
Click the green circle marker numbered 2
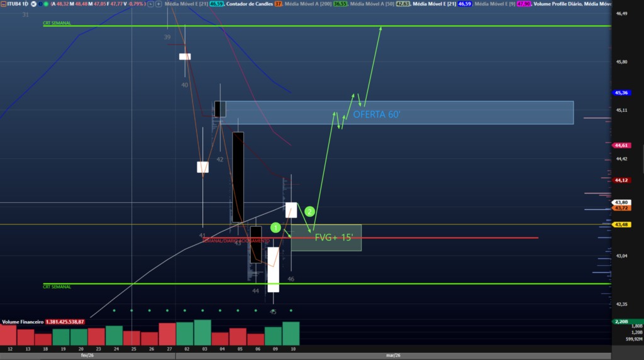tap(309, 211)
